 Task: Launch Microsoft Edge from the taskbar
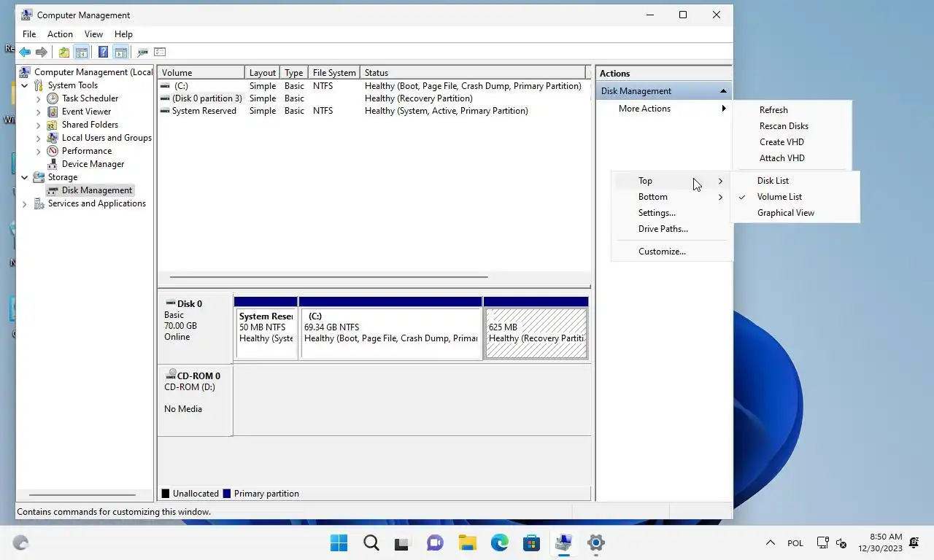pos(499,542)
